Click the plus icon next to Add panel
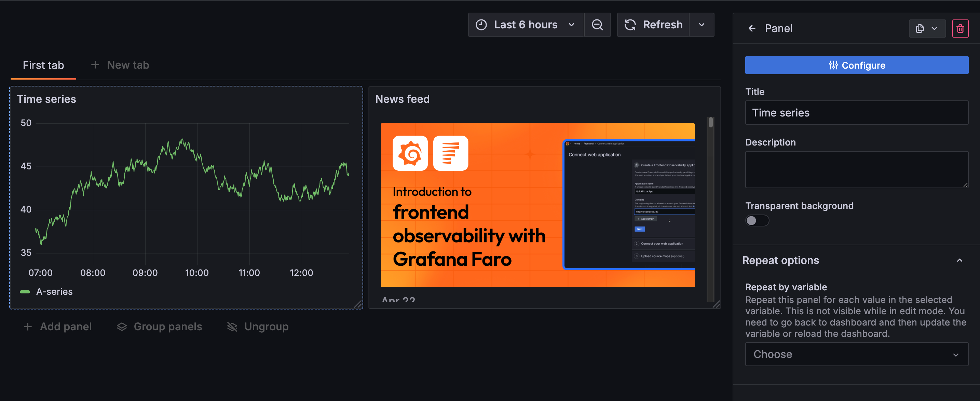 click(x=27, y=327)
